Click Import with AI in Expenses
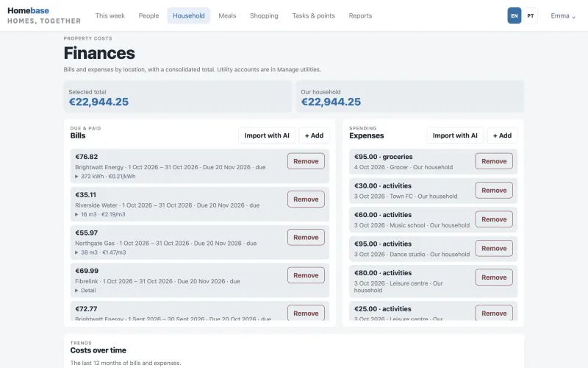This screenshot has width=588, height=368. 455,135
